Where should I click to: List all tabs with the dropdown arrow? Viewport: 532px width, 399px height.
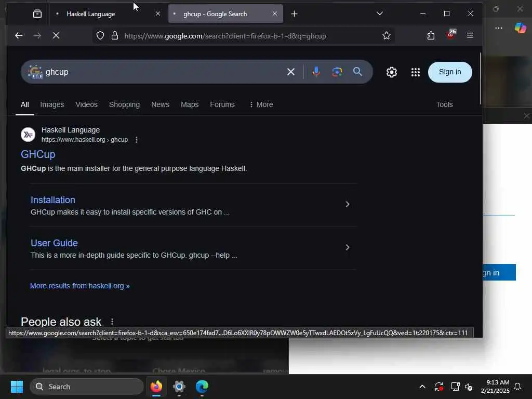click(x=380, y=14)
